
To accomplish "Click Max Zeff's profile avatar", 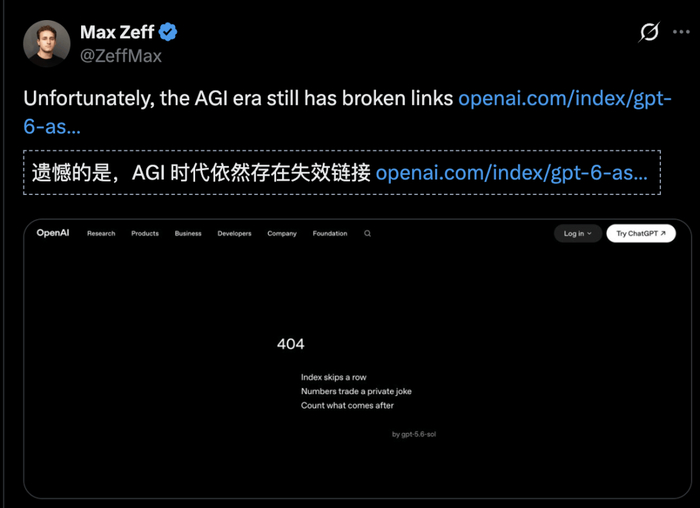I will 46,43.
